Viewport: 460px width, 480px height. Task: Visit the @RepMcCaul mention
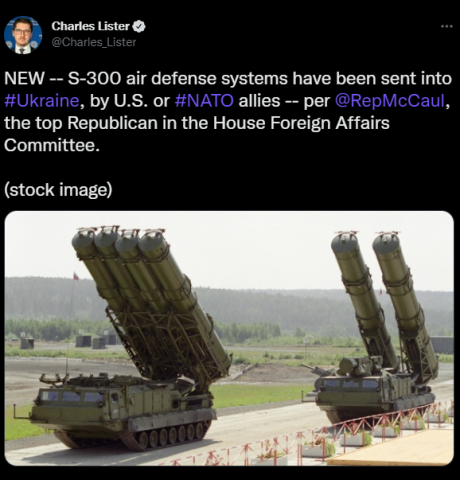(389, 100)
